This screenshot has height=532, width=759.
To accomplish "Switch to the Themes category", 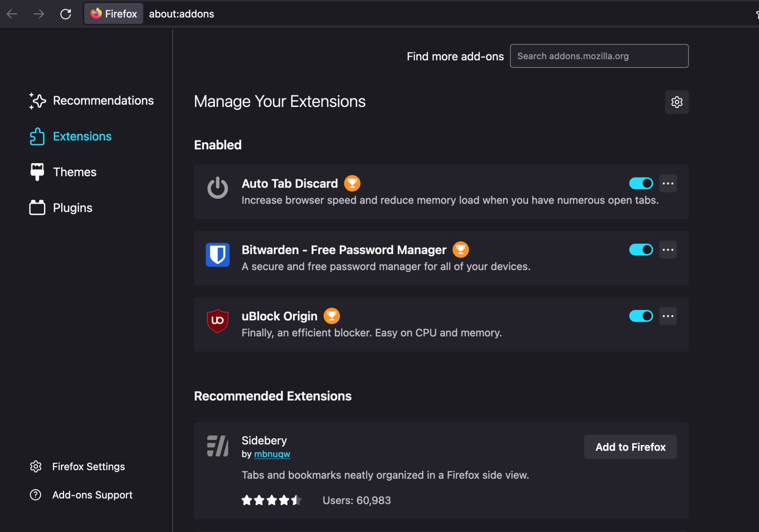I will (75, 172).
